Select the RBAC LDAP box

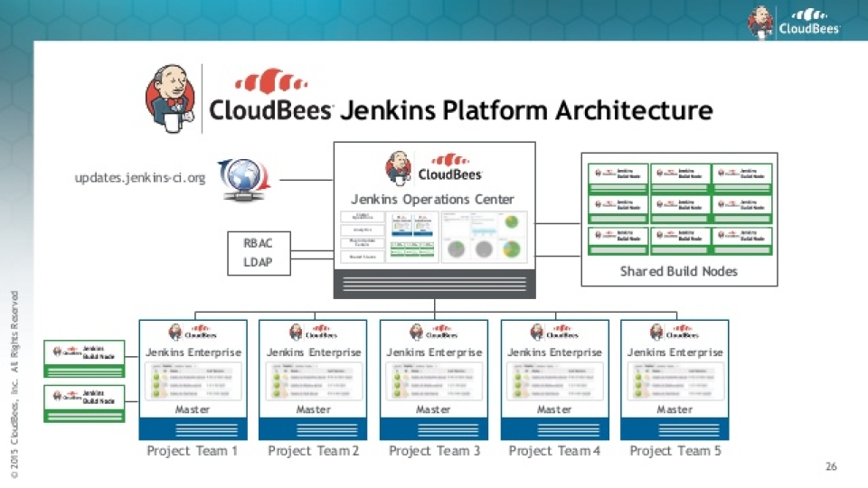(258, 253)
